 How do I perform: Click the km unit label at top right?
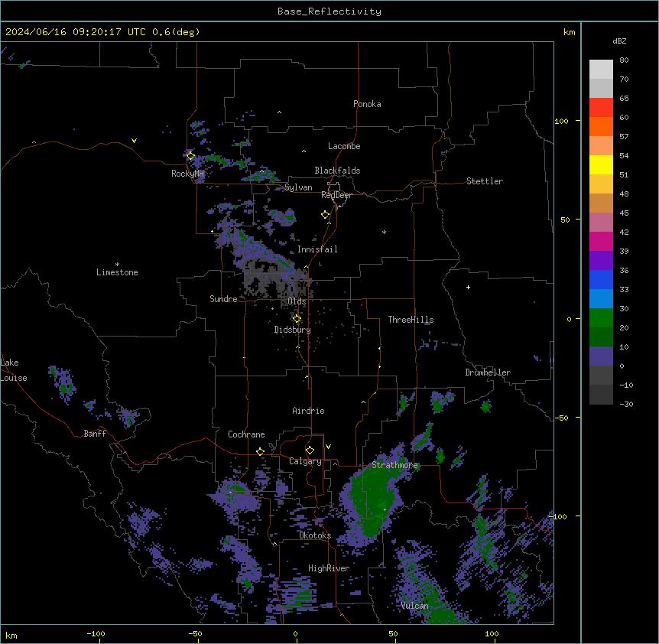[570, 32]
